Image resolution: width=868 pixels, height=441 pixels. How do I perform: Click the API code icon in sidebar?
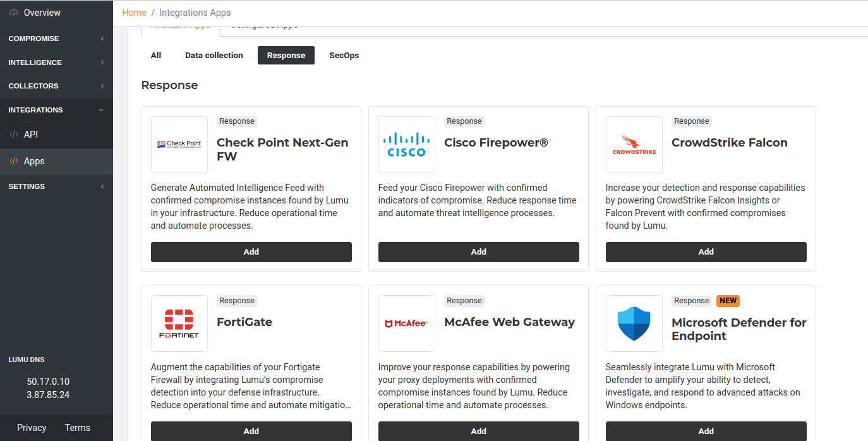tap(14, 135)
